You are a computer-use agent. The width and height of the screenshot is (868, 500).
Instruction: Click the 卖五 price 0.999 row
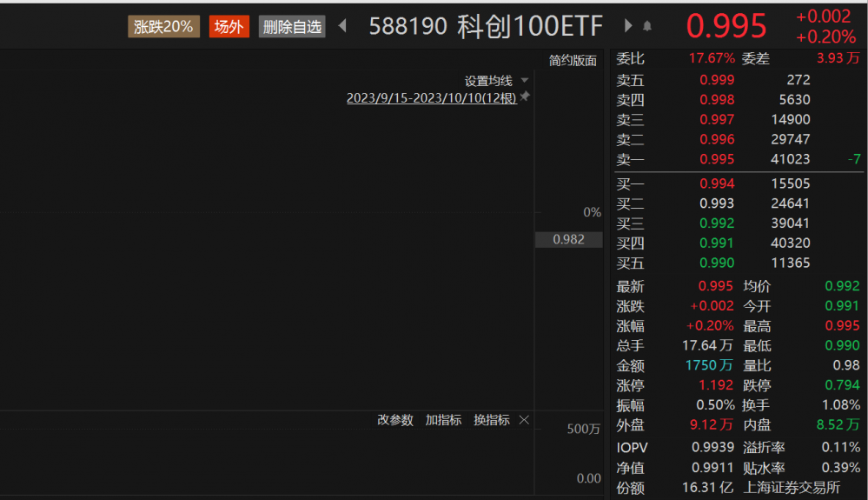(x=717, y=80)
